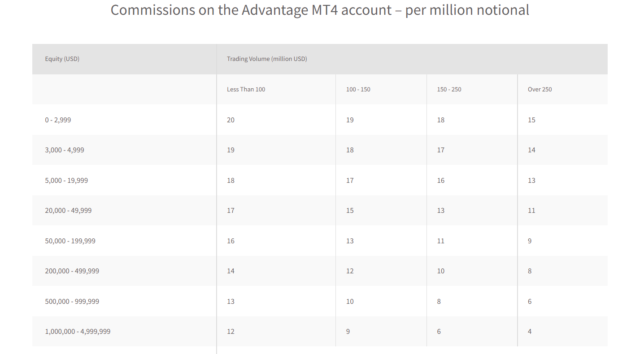Select the 150 - 250 column heading
The width and height of the screenshot is (644, 354).
[x=449, y=89]
